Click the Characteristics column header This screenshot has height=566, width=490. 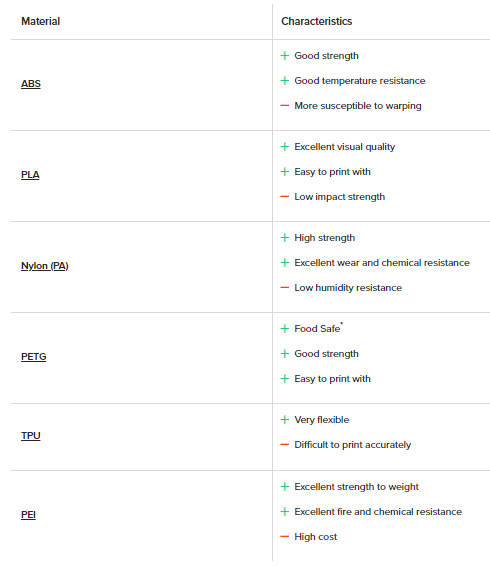coord(317,21)
